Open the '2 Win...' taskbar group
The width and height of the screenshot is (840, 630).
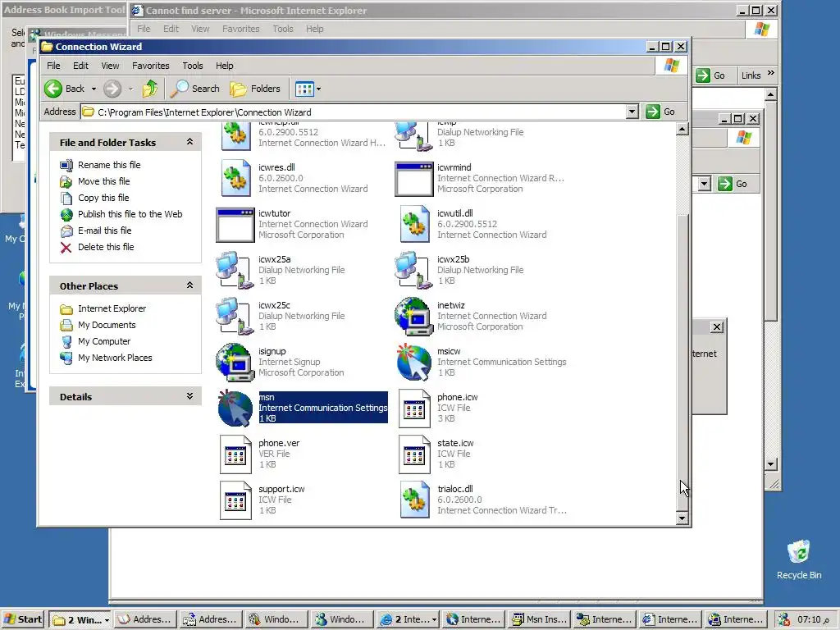click(80, 620)
